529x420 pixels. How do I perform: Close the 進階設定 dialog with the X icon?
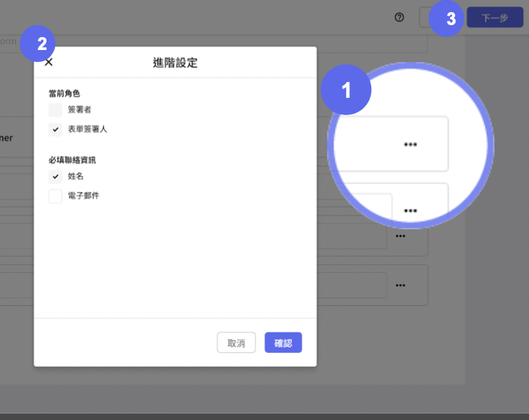(49, 62)
